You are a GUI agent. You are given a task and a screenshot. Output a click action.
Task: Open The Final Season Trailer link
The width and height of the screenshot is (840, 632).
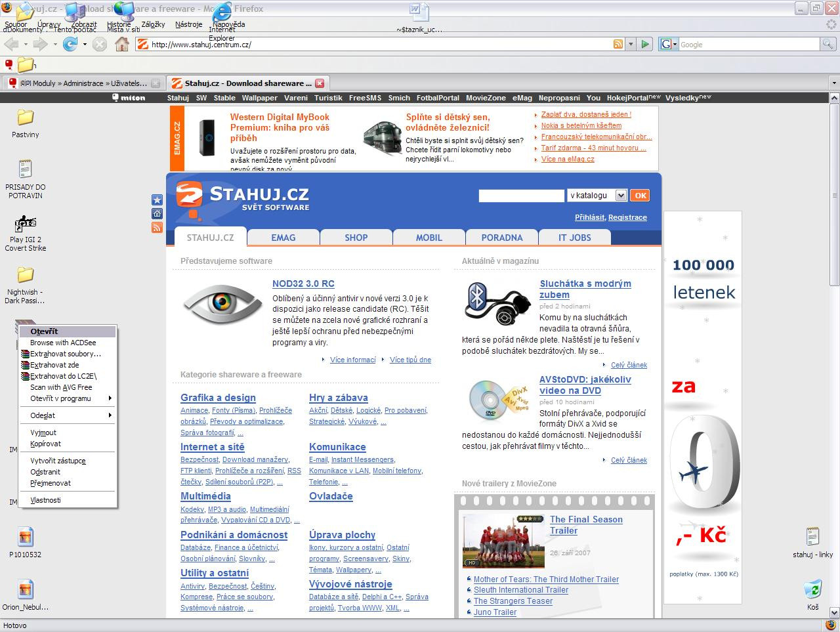586,525
